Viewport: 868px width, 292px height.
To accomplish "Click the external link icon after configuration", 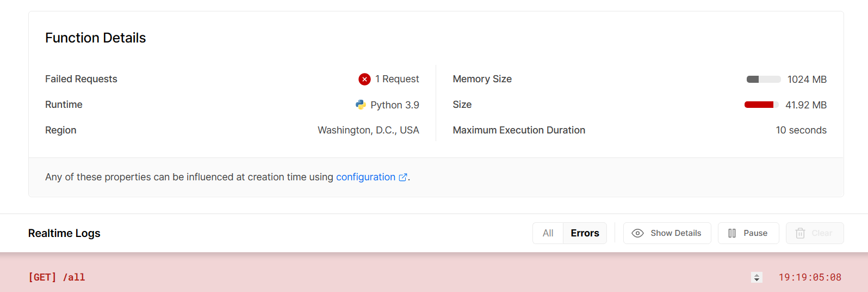I will pos(403,178).
